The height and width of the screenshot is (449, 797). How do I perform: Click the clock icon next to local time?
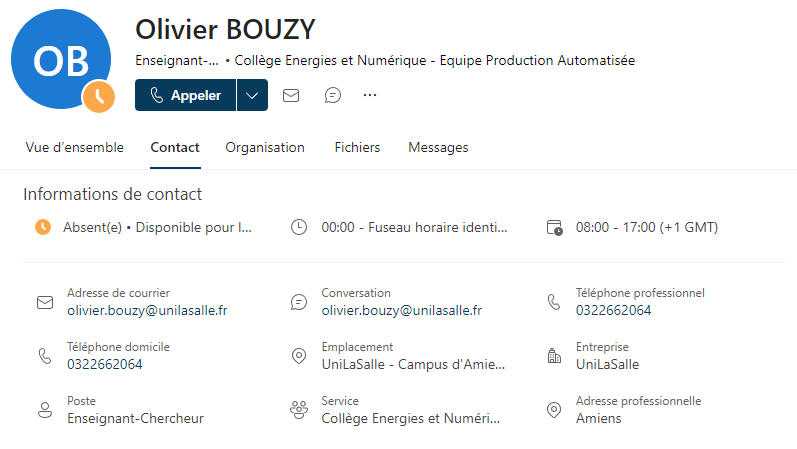click(x=299, y=227)
